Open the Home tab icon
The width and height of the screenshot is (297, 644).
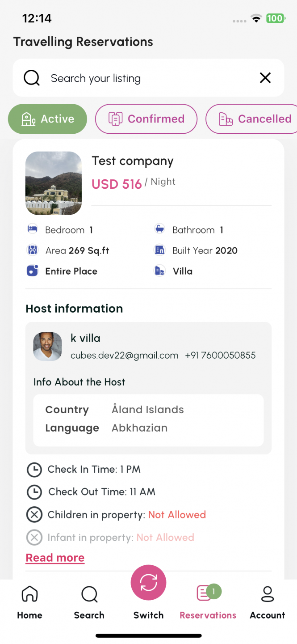click(30, 594)
